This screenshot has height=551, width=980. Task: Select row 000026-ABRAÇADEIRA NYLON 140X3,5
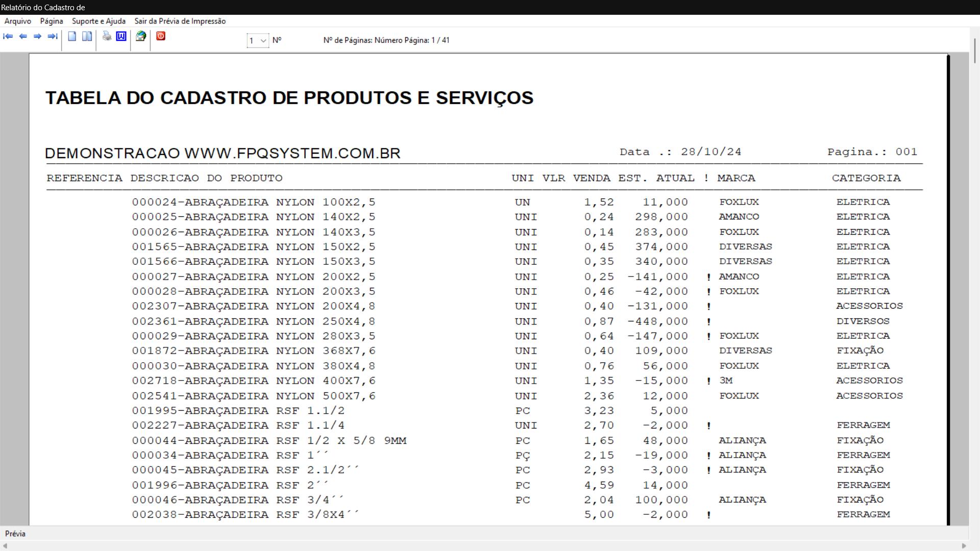511,232
